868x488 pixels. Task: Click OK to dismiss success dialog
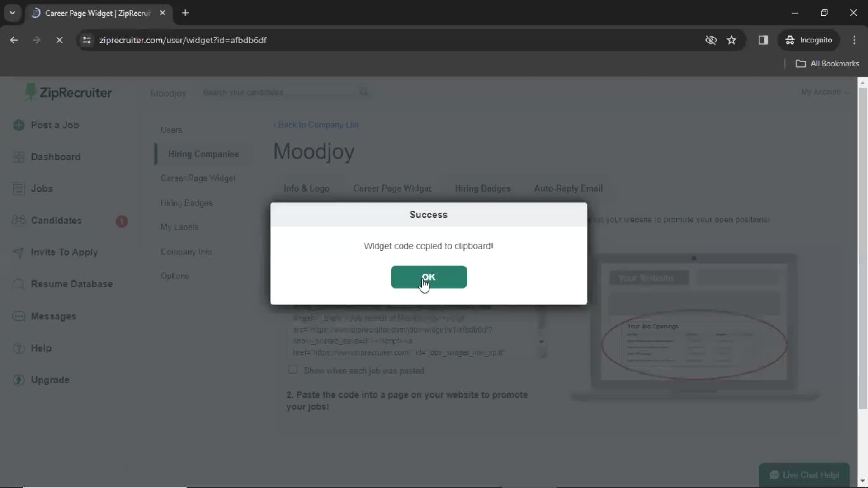[x=429, y=277]
